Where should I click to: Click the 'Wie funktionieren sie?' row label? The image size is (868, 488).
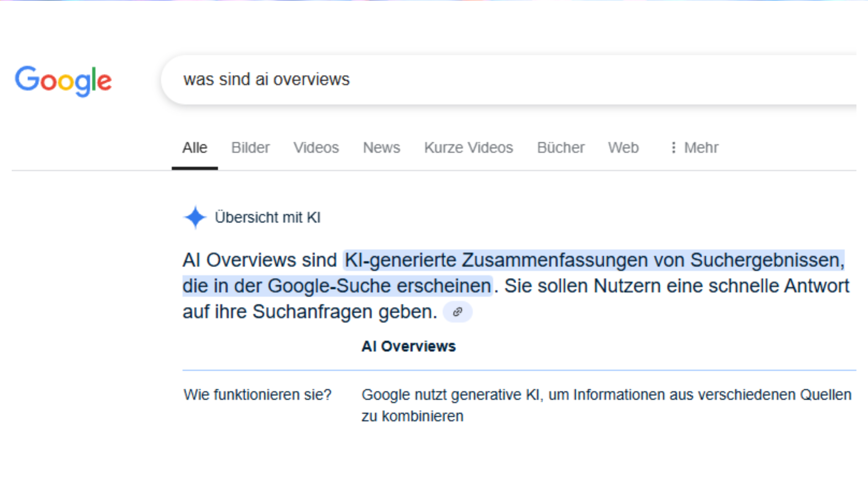pyautogui.click(x=257, y=395)
